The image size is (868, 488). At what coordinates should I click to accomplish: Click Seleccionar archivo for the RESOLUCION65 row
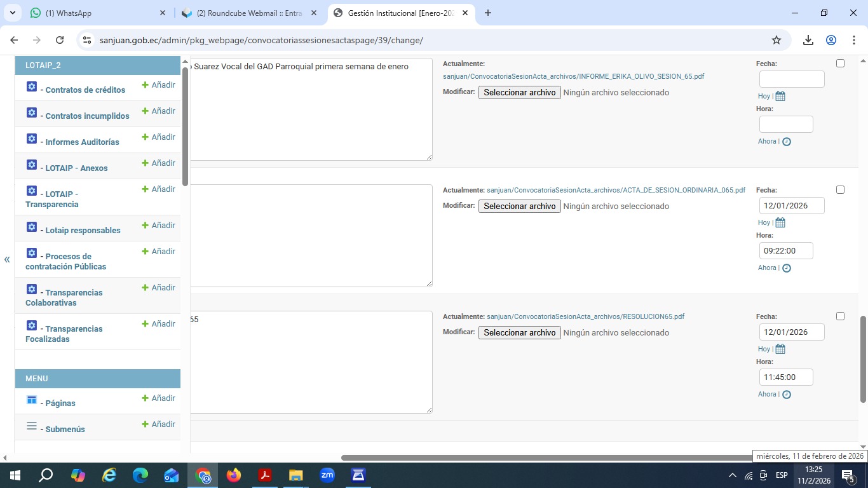click(x=519, y=333)
